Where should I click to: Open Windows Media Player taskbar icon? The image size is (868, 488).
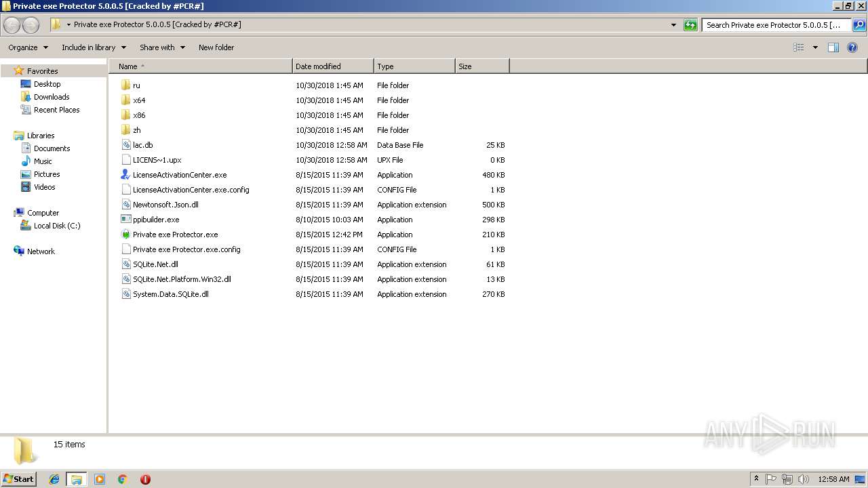[x=100, y=479]
